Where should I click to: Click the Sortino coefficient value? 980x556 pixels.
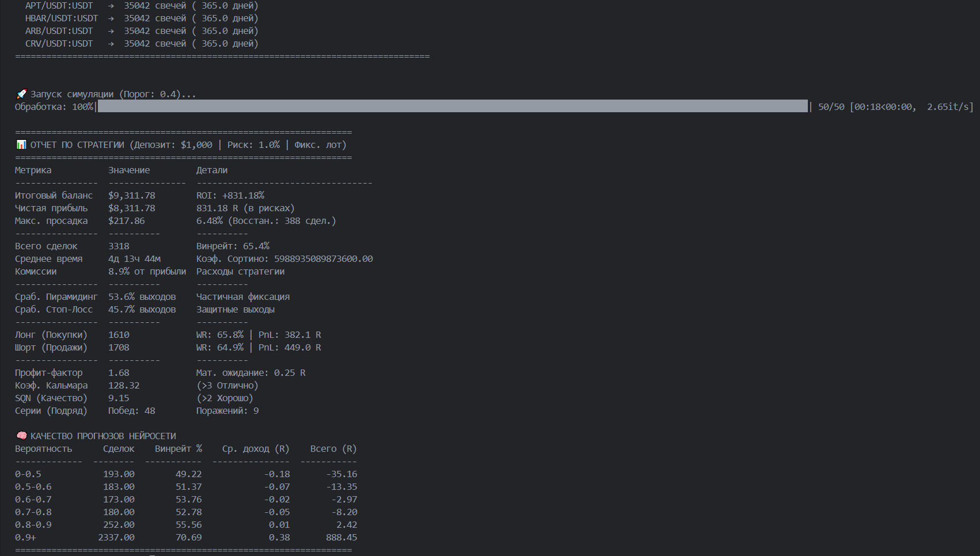[323, 259]
